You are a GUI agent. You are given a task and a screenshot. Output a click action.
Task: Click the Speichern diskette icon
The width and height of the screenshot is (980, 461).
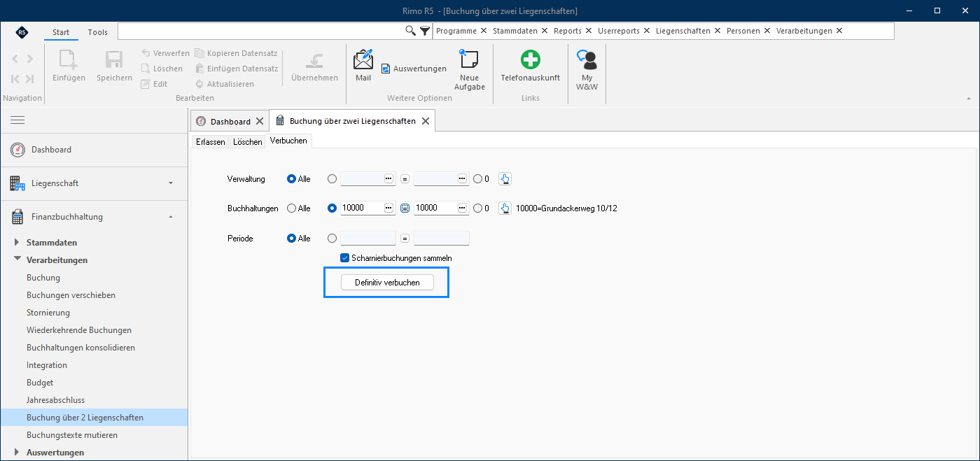[114, 59]
